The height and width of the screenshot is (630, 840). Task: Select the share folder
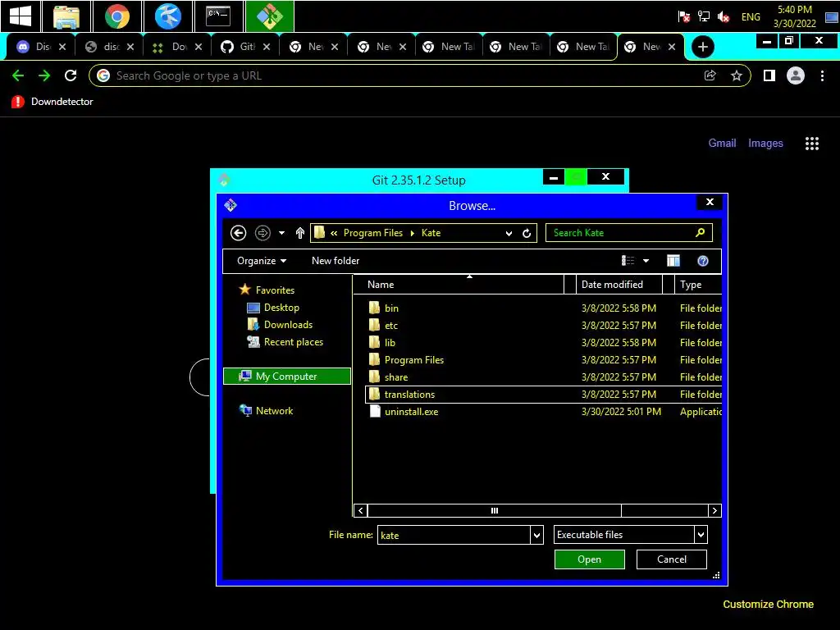point(396,377)
